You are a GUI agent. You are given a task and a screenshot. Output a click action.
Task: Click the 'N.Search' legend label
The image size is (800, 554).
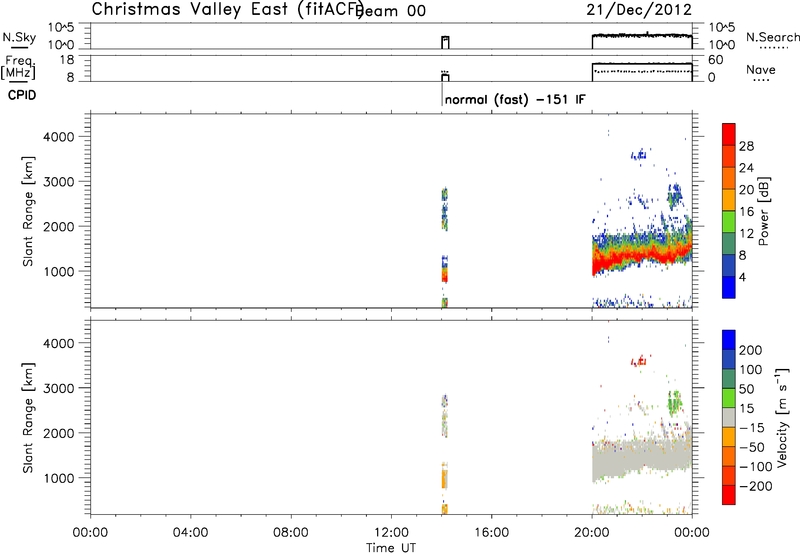[x=772, y=37]
